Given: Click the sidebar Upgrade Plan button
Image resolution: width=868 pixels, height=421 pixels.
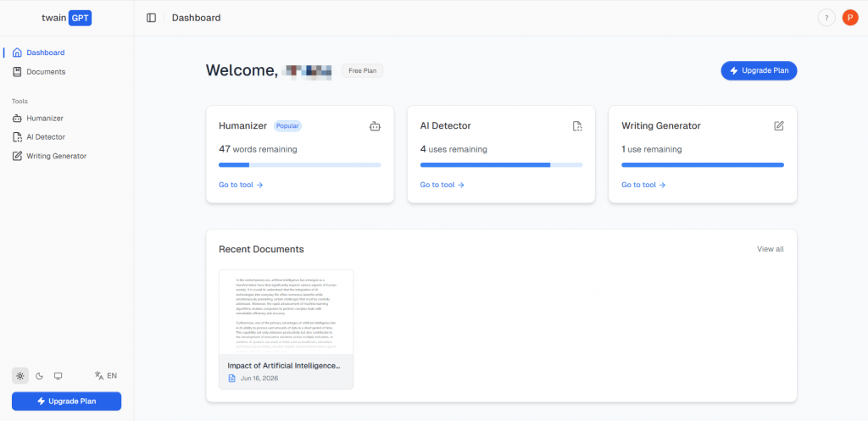Looking at the screenshot, I should [x=66, y=401].
